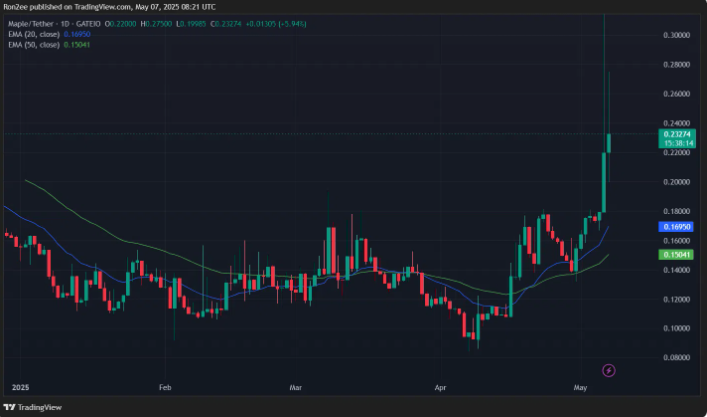Click the TradingView logo at bottom left

pos(32,407)
